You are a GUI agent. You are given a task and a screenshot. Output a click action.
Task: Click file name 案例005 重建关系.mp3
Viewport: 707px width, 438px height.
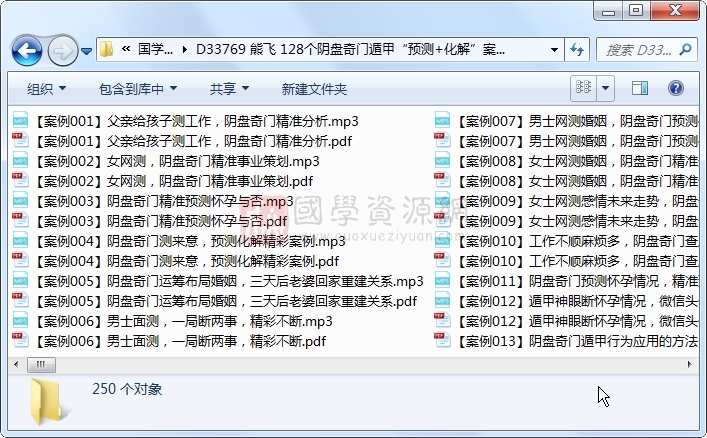(228, 281)
